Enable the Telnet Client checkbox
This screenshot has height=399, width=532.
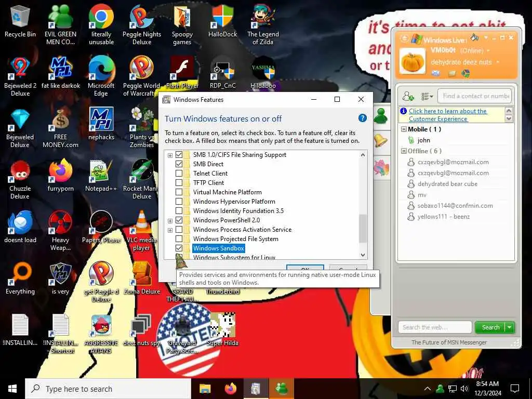[179, 174]
